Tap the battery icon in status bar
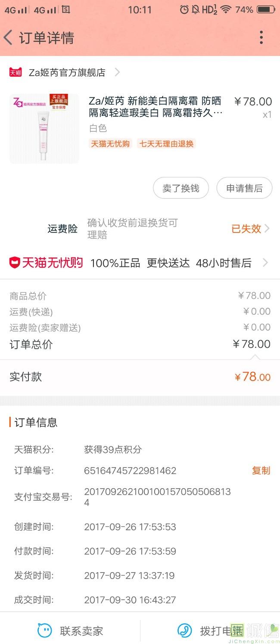Viewport: 280px width, 644px height. (x=266, y=9)
